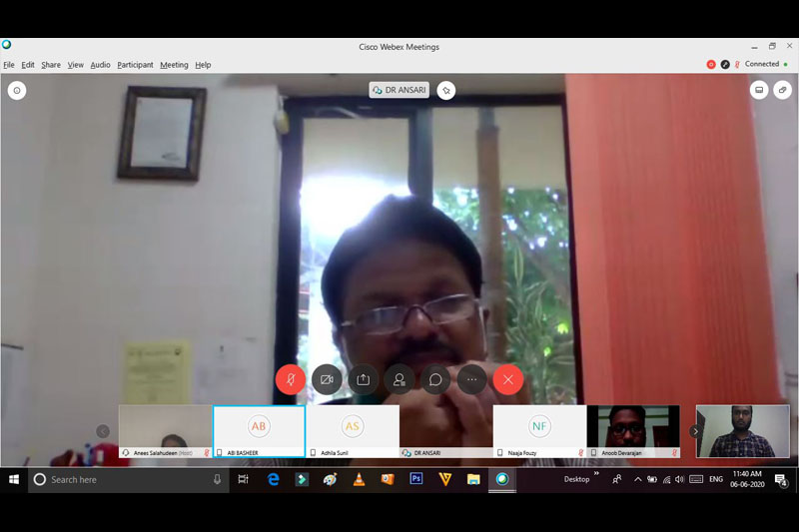The height and width of the screenshot is (532, 799).
Task: Open the Participant menu
Action: (135, 65)
